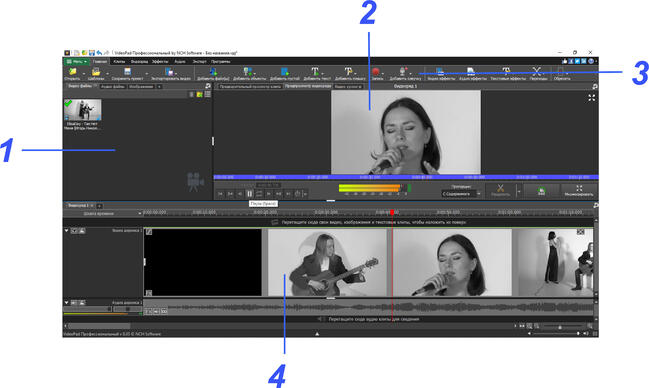This screenshot has height=388, width=649.
Task: Switch to the Home ribbon tab
Action: [x=100, y=61]
